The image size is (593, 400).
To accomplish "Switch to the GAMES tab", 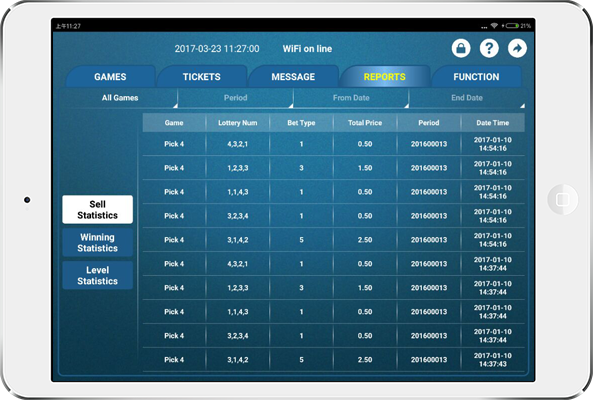I will 110,77.
